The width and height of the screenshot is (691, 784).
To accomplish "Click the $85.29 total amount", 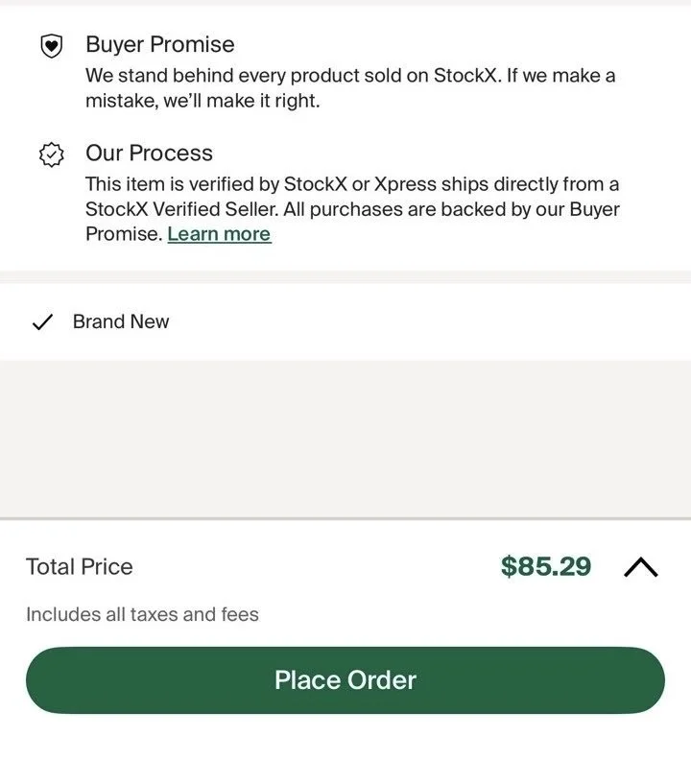I will tap(545, 566).
